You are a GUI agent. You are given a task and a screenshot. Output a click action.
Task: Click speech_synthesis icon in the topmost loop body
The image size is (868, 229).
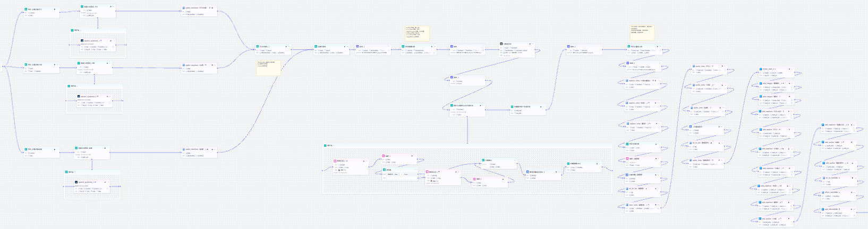[x=82, y=40]
